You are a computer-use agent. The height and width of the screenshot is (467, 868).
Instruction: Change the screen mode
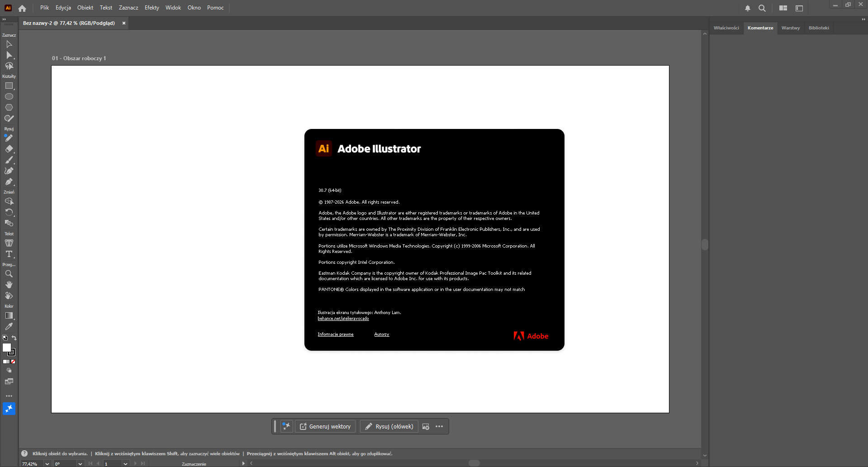tap(9, 381)
